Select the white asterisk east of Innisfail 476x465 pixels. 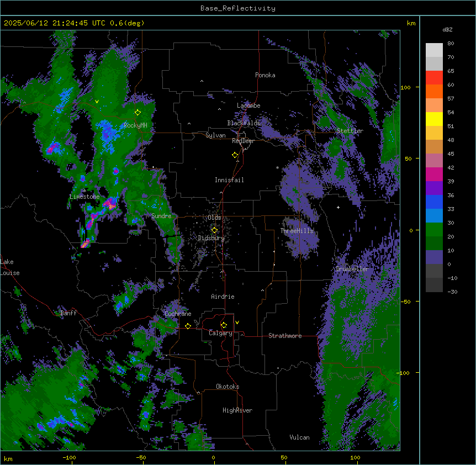click(x=277, y=167)
